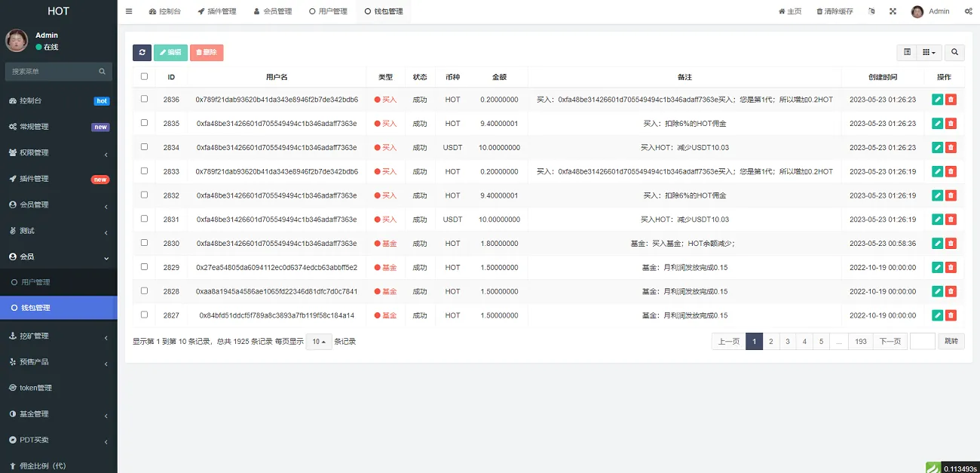Screen dimensions: 980x473
Task: Click the page jump input field
Action: point(923,341)
